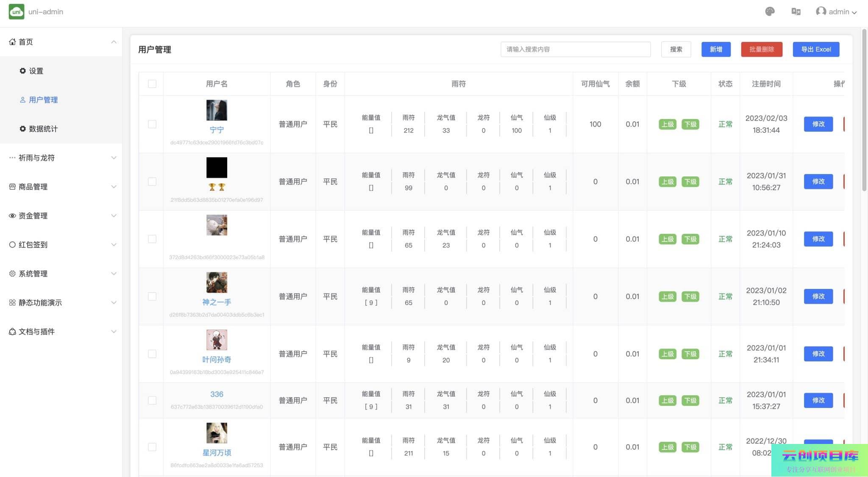Open the admin account dropdown arrow

point(854,13)
